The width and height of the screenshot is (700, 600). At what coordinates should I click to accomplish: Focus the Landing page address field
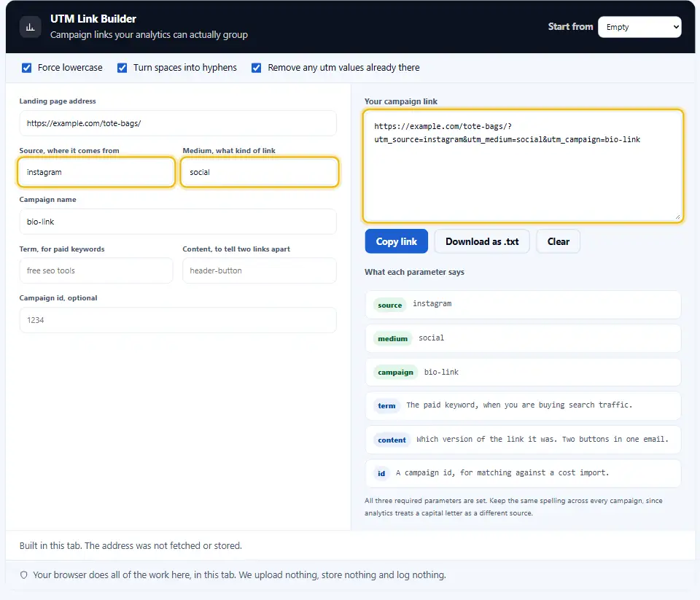click(178, 123)
